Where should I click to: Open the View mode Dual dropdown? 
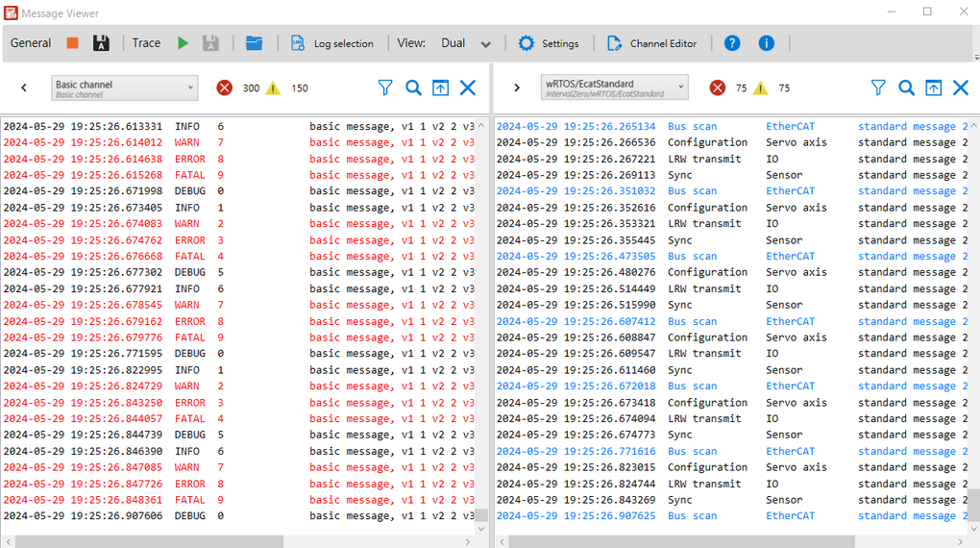[466, 43]
